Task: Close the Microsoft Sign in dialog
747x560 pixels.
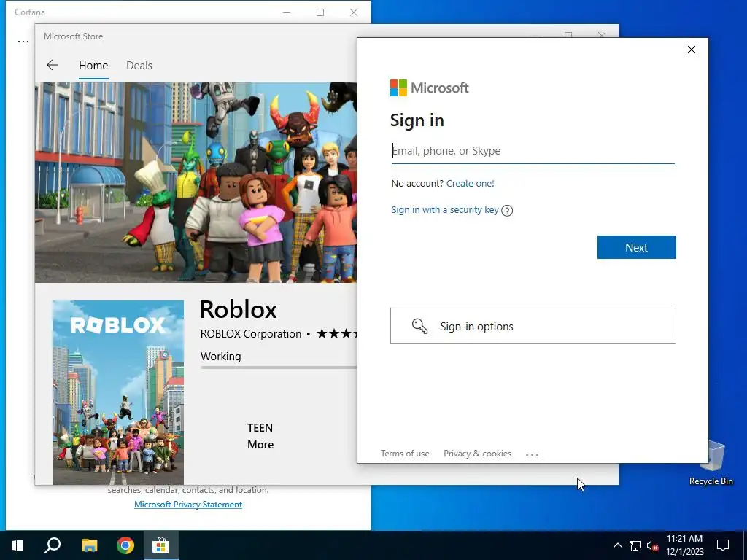Action: click(x=692, y=50)
